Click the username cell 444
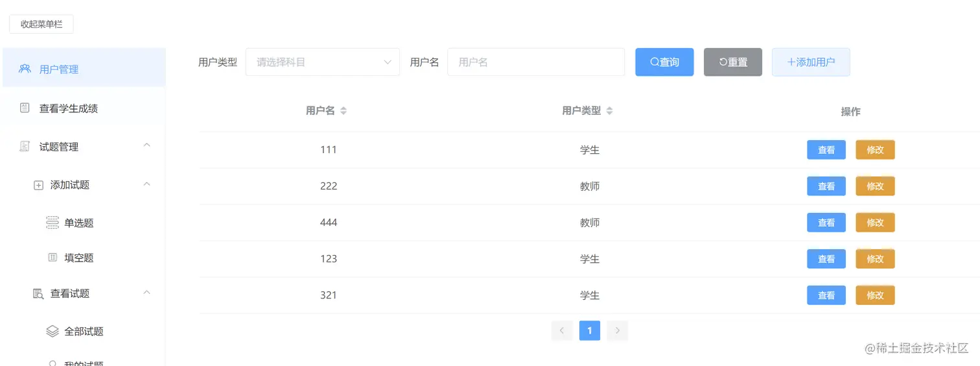The height and width of the screenshot is (366, 980). pyautogui.click(x=329, y=223)
